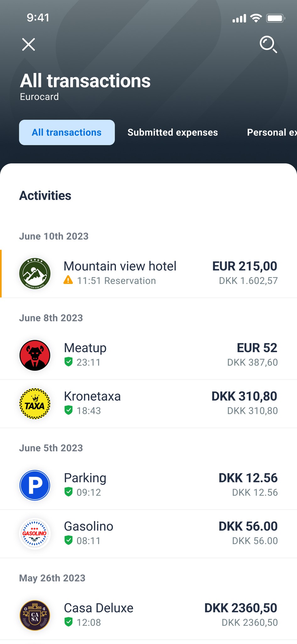Tap the Casa Deluxe logo

coord(35,615)
